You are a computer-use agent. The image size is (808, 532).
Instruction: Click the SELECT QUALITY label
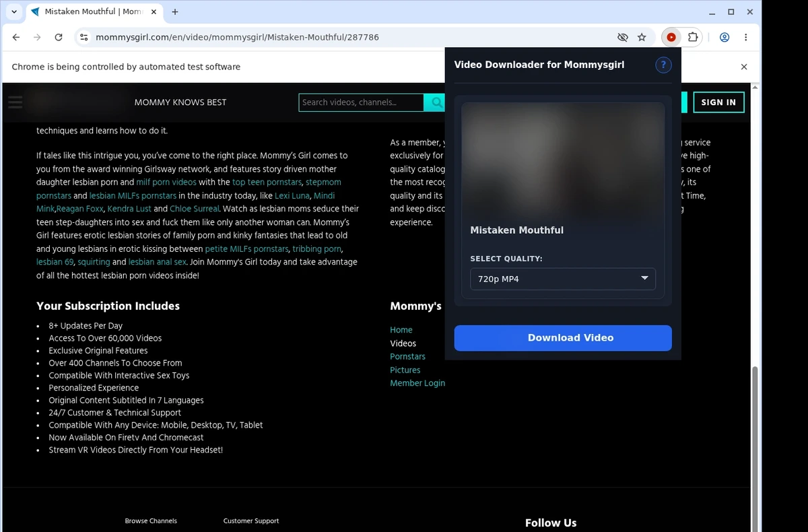coord(506,259)
